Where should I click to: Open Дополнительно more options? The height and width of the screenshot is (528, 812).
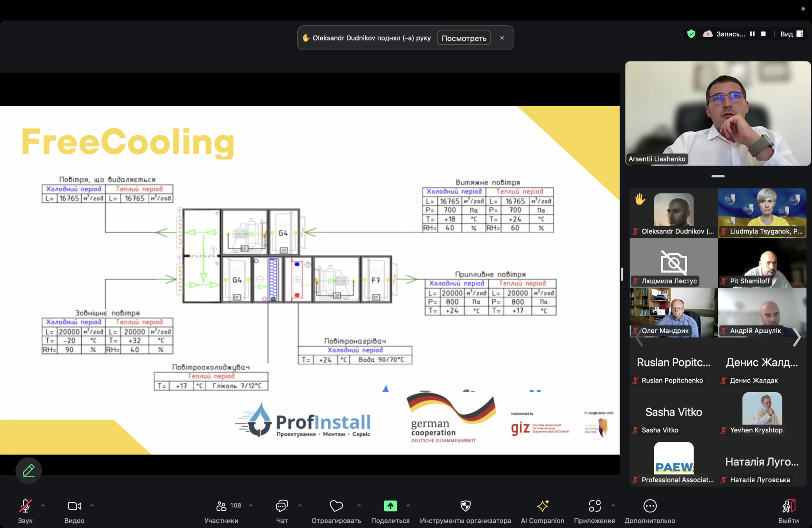pos(650,506)
